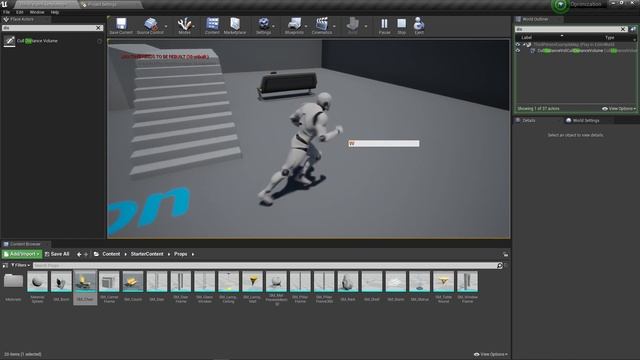
Task: Toggle visibility of the map root row
Action: click(518, 44)
